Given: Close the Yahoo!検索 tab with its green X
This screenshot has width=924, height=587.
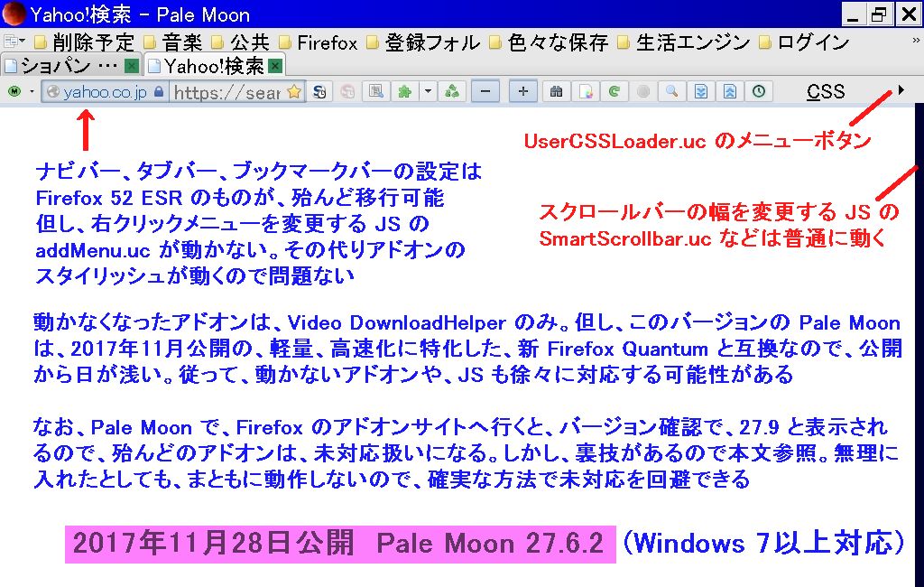Looking at the screenshot, I should (274, 66).
